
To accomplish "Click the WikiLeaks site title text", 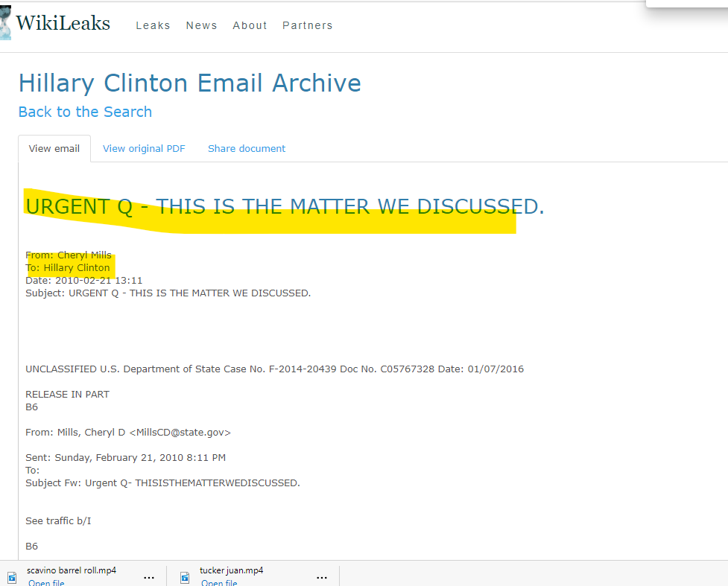I will click(63, 23).
